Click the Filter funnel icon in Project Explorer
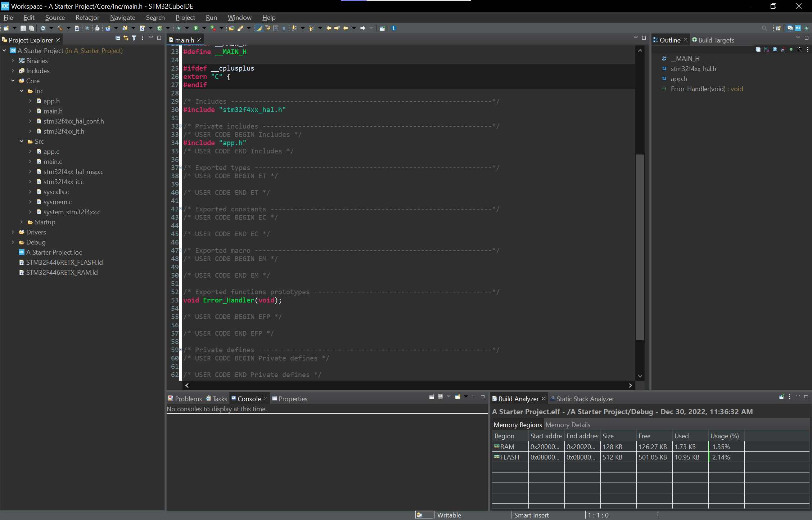812x520 pixels. click(134, 38)
